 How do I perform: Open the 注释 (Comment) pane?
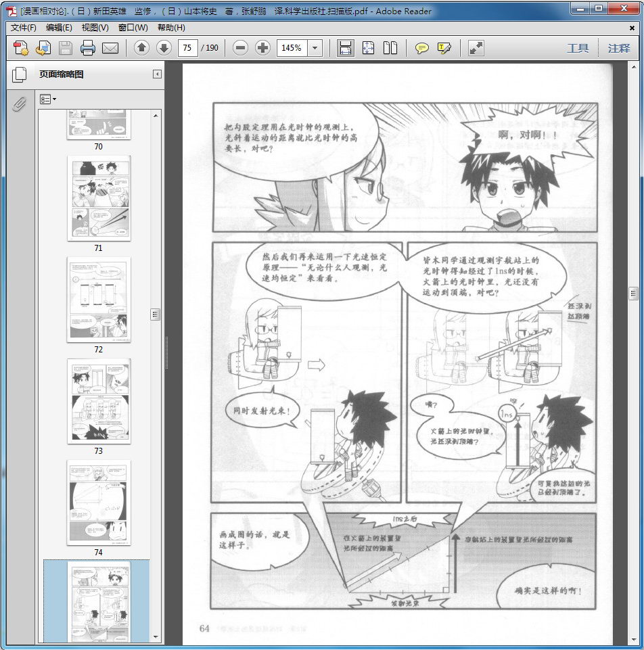(x=619, y=48)
